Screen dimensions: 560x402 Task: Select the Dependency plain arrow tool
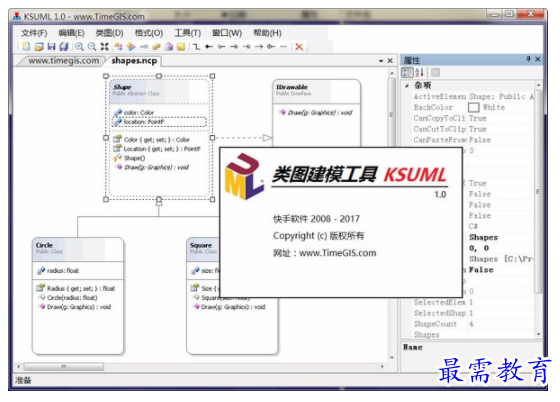point(259,46)
